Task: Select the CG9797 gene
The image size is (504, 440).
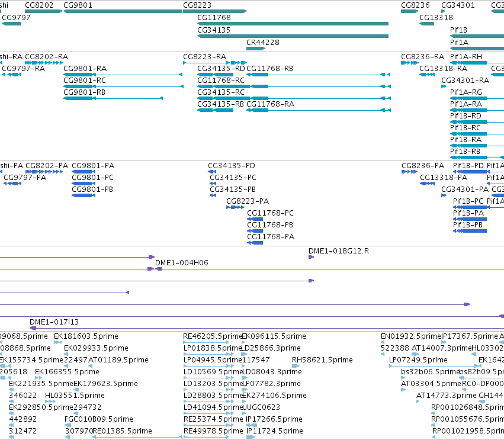Action: pos(12,24)
